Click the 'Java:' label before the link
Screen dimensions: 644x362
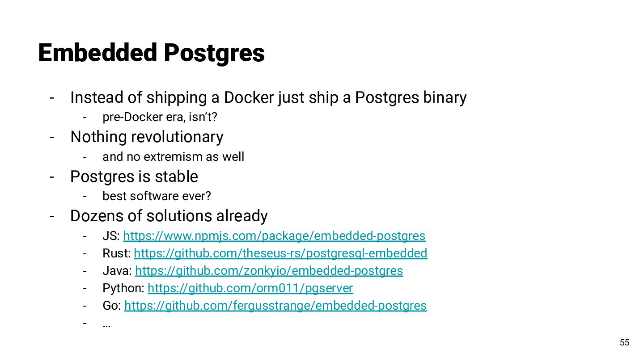pyautogui.click(x=117, y=270)
